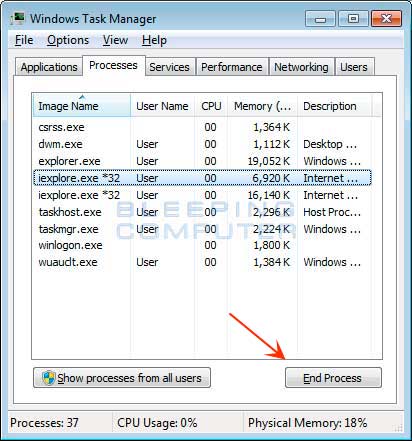Switch to the Applications tab
The height and width of the screenshot is (441, 412).
(x=49, y=67)
